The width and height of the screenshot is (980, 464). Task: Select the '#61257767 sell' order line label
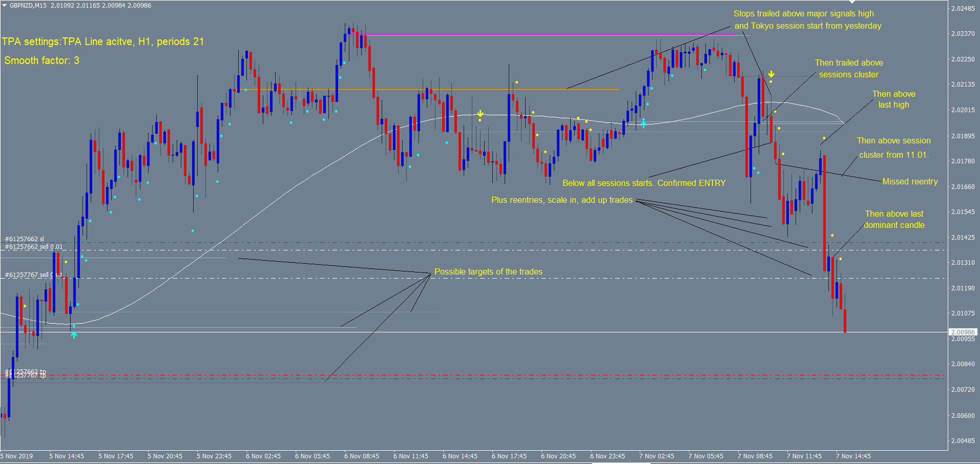[x=31, y=275]
